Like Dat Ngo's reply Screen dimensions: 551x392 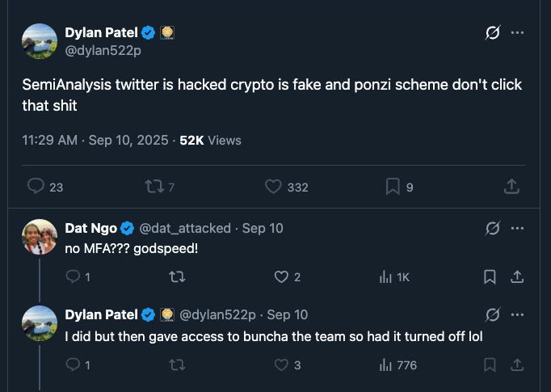[281, 277]
